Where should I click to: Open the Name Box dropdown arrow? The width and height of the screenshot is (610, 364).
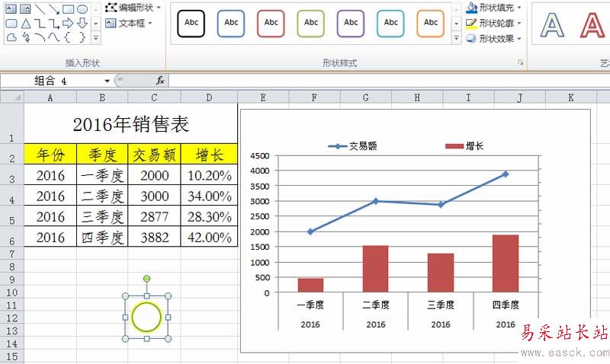(107, 81)
